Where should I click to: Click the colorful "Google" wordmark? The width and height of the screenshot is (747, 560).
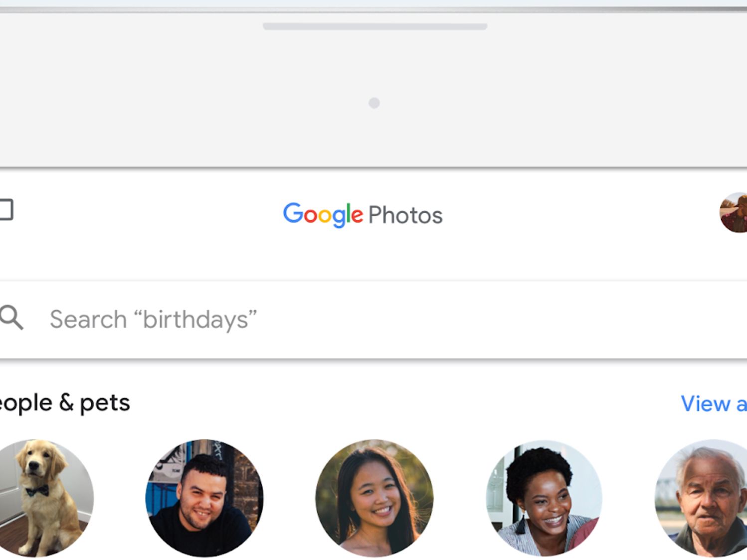pos(323,215)
